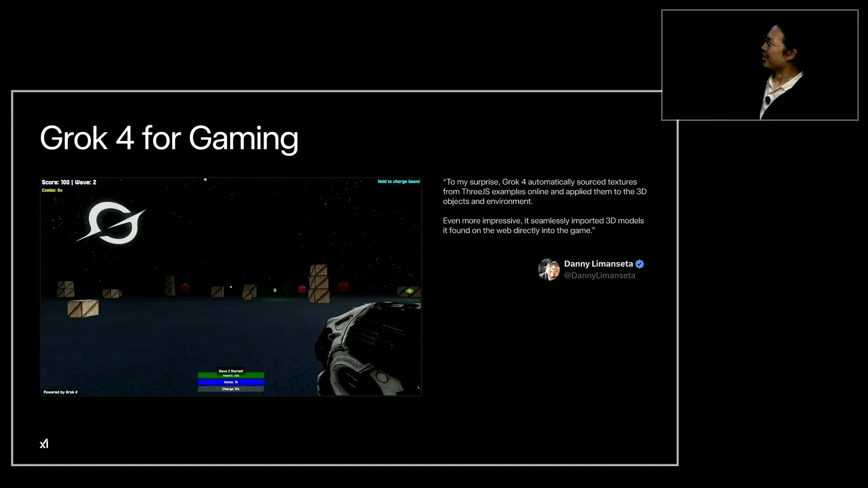Image resolution: width=868 pixels, height=488 pixels.
Task: Click the blue verified badge beside Danny Limanseta
Action: pyautogui.click(x=640, y=264)
